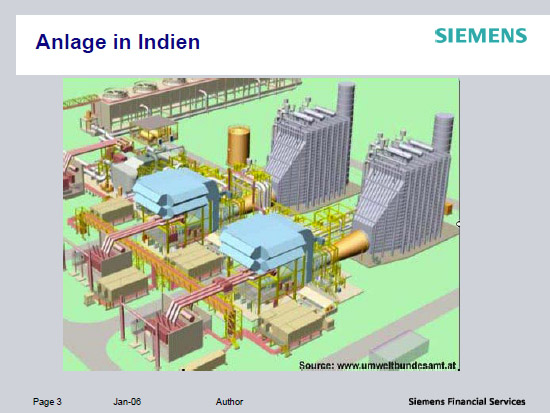Click the 'Author' footer placeholder

pos(229,401)
